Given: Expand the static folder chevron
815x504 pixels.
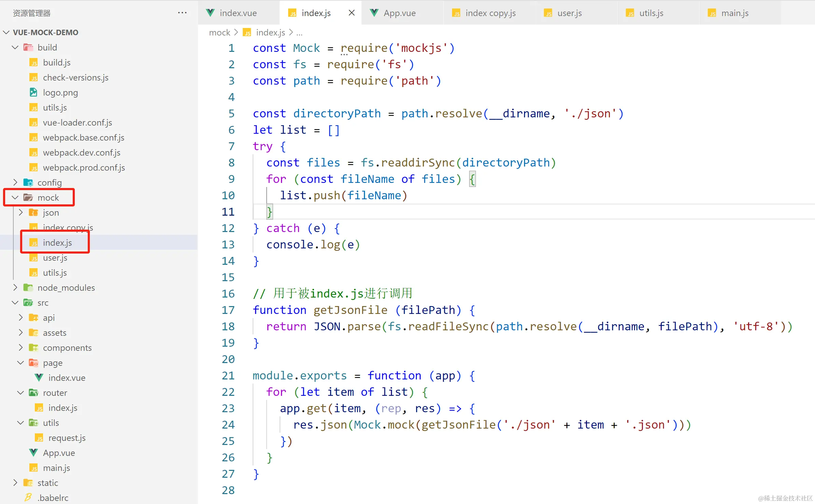Looking at the screenshot, I should coord(15,483).
